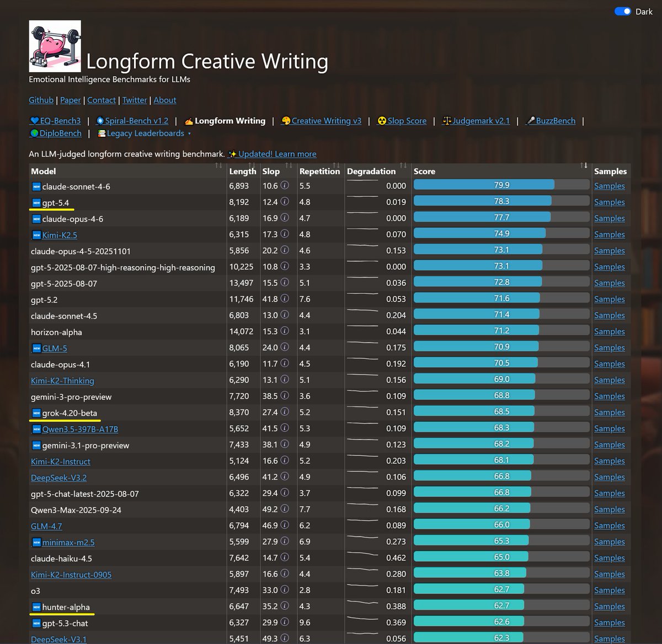Open the Updated! Learn more link
The width and height of the screenshot is (662, 644).
tap(272, 154)
